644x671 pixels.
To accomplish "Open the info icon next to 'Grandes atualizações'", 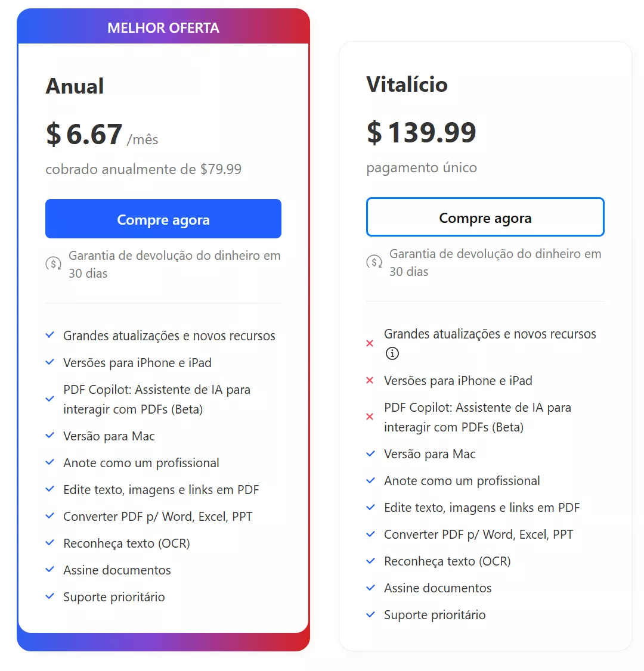I will (392, 353).
